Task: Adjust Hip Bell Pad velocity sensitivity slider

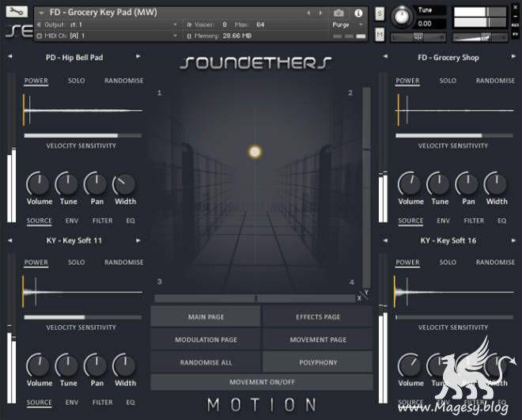Action: (x=83, y=135)
